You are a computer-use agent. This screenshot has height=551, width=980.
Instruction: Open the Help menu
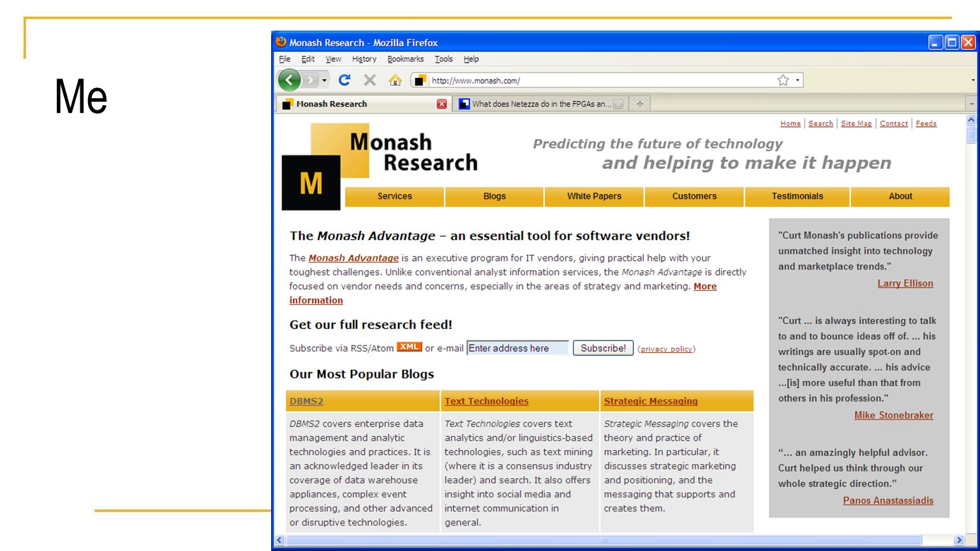click(471, 59)
